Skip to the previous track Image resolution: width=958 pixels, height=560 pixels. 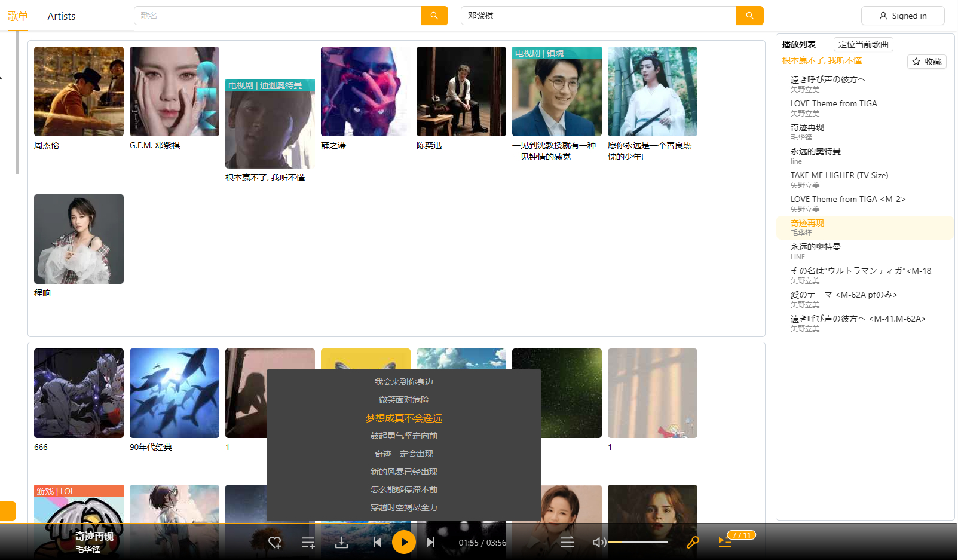(377, 543)
